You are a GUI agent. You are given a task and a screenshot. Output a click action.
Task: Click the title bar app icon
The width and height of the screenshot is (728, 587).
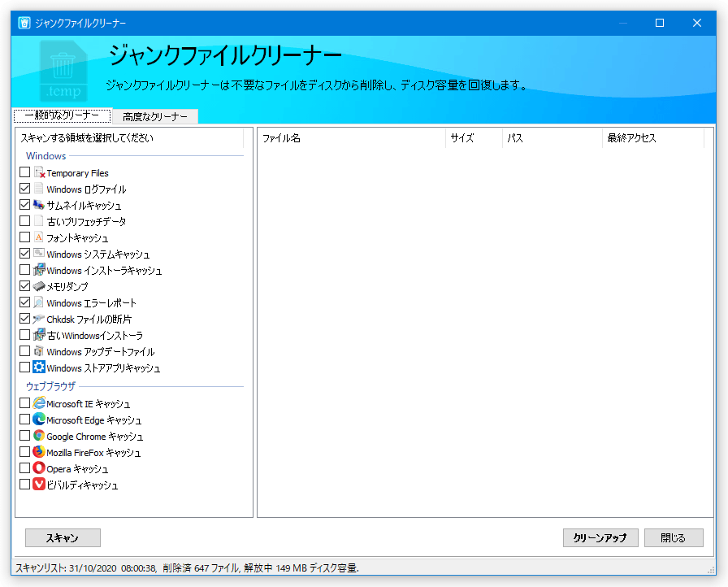click(24, 23)
